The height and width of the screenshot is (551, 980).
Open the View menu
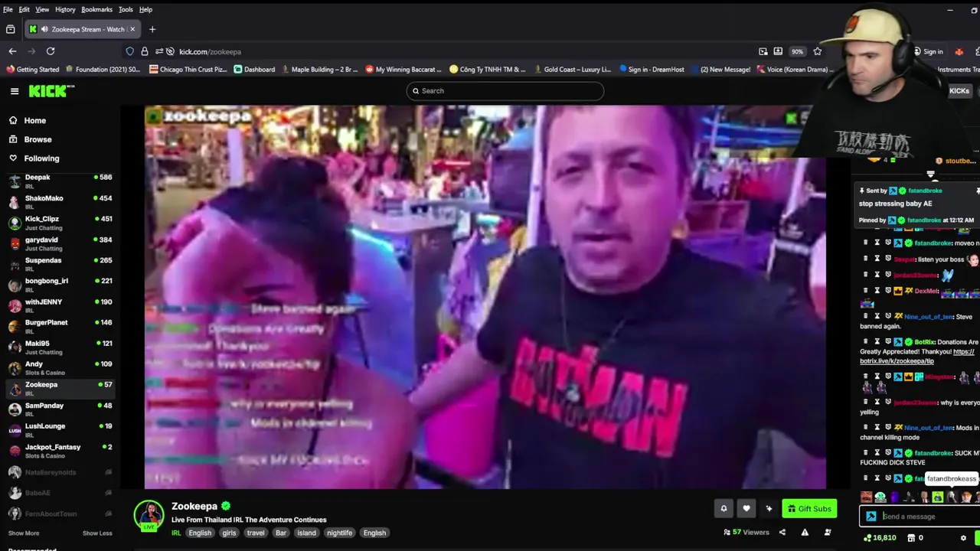[42, 9]
